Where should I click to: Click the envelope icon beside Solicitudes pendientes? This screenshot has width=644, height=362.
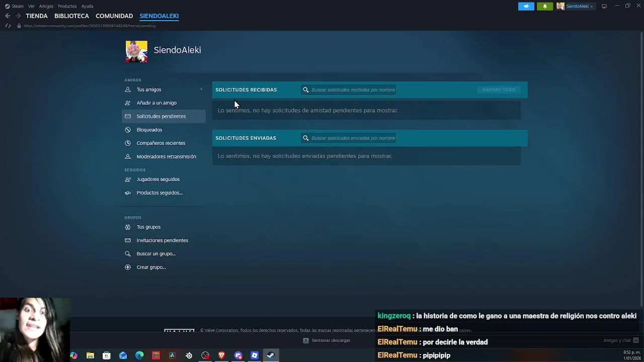128,116
